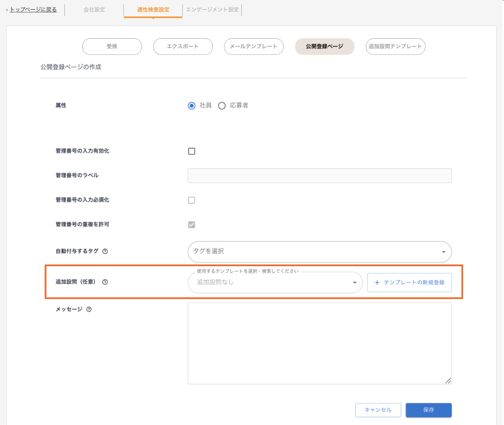504x425 pixels.
Task: Click the help icon next to メッセージ
Action: tap(89, 309)
